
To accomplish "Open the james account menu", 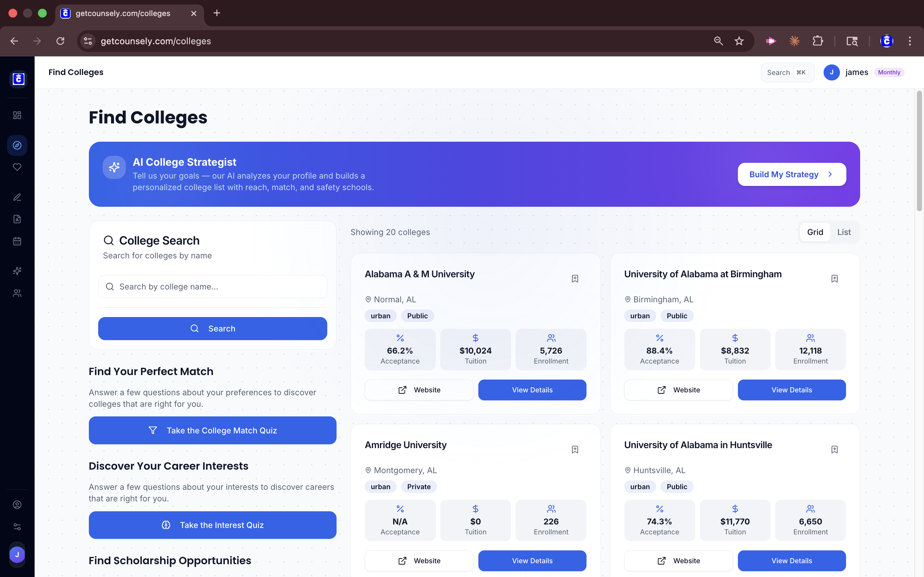I will pos(856,72).
